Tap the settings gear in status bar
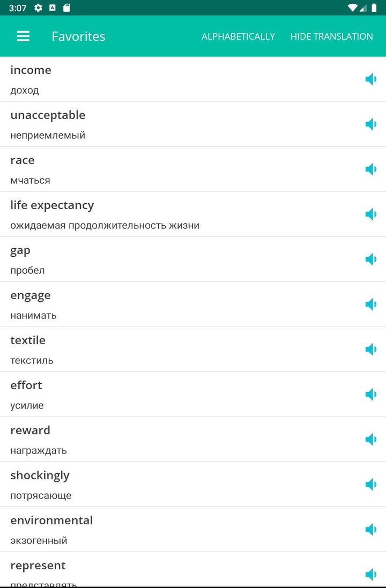386x588 pixels. [38, 8]
